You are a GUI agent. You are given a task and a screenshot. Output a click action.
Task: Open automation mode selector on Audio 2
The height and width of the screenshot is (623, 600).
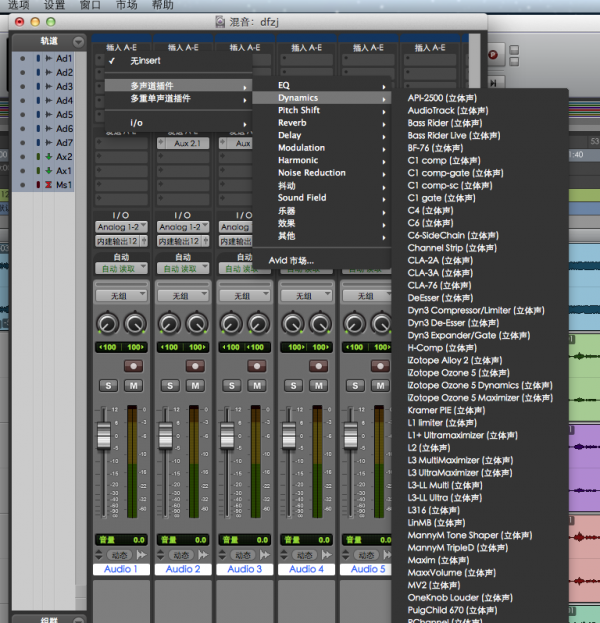[x=183, y=269]
